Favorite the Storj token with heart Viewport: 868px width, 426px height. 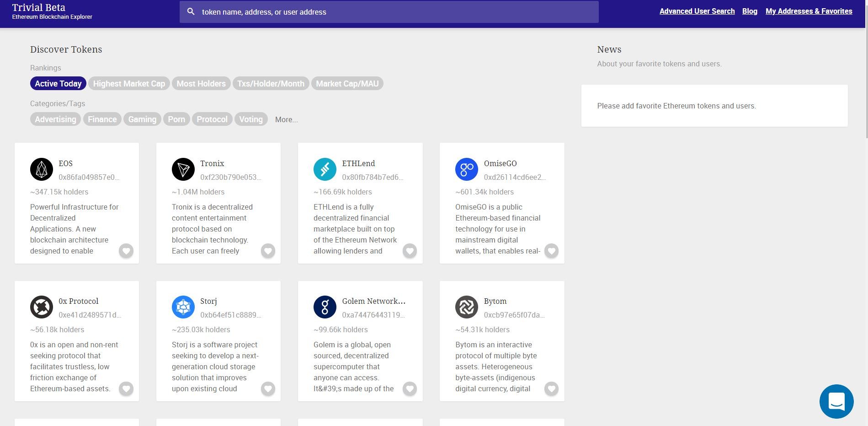point(268,388)
